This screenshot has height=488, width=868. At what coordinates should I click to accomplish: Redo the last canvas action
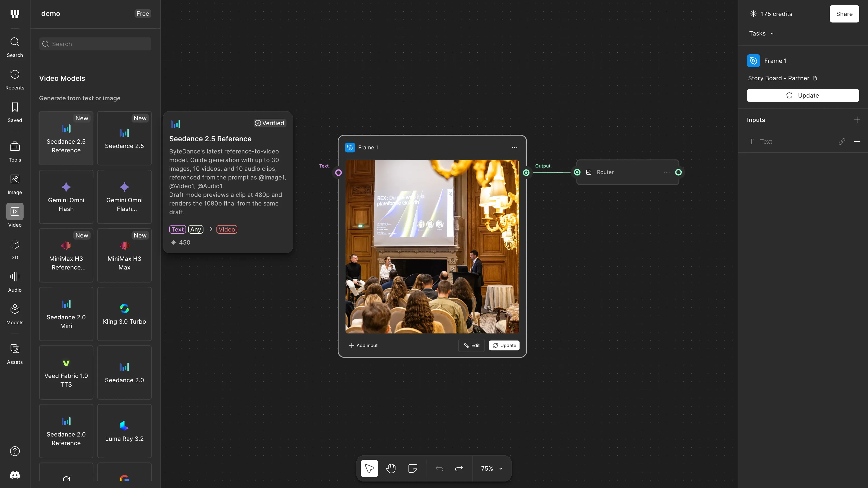click(459, 468)
